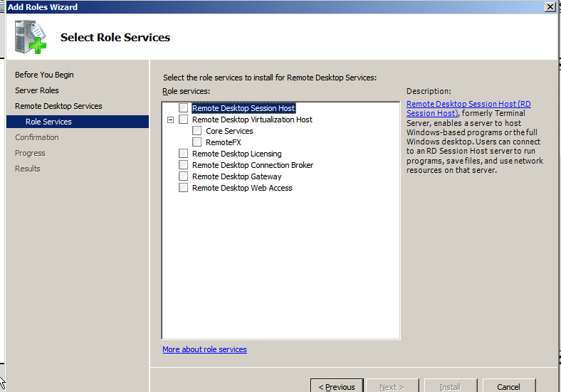Select the Remote Desktop Gateway checkbox

[183, 176]
